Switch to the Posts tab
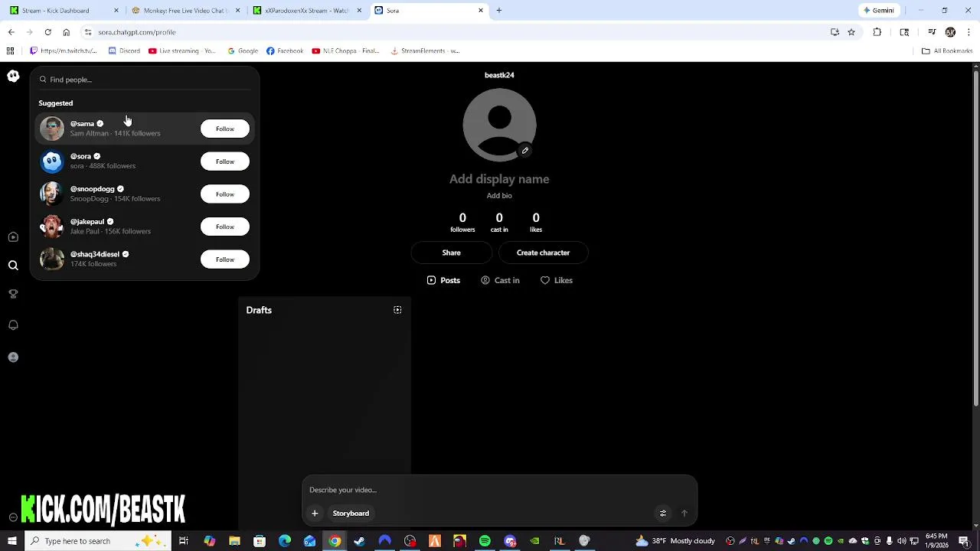Screen dimensions: 980x551 pyautogui.click(x=443, y=281)
